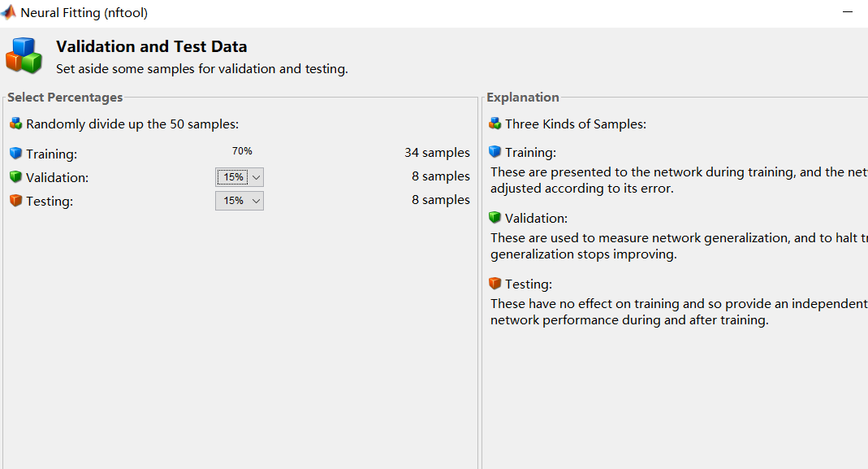Click 'generalization stops improving.' line

click(x=584, y=254)
